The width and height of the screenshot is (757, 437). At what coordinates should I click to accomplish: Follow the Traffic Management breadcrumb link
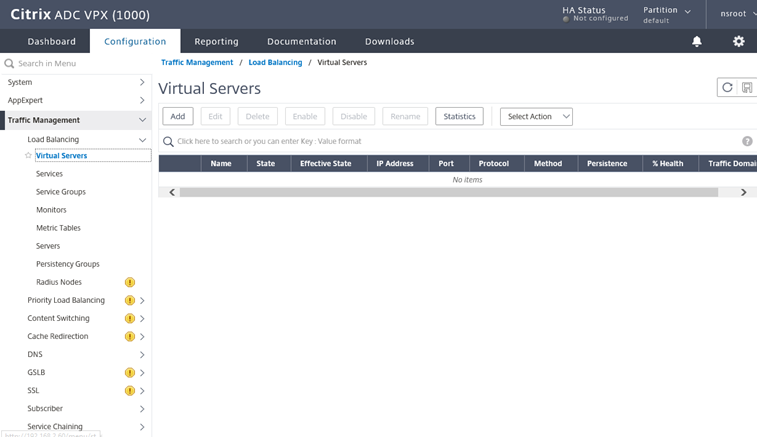tap(197, 62)
